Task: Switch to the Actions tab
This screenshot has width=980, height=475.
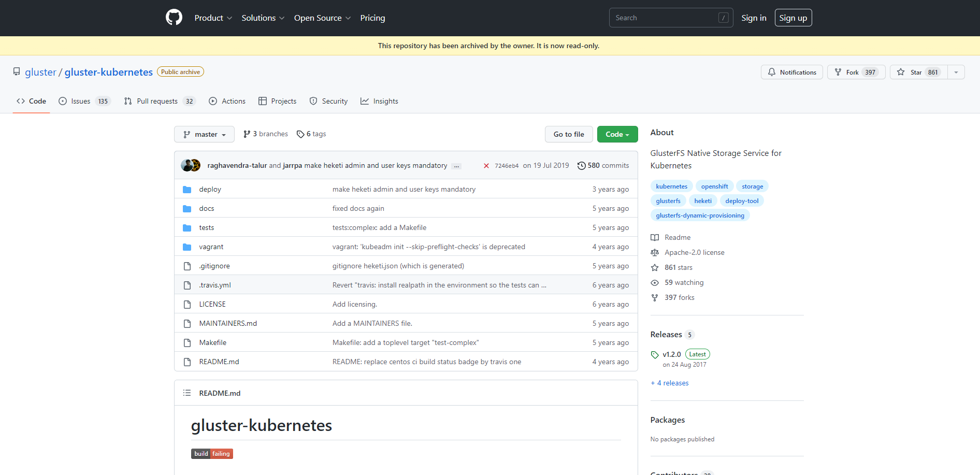Action: pyautogui.click(x=227, y=101)
